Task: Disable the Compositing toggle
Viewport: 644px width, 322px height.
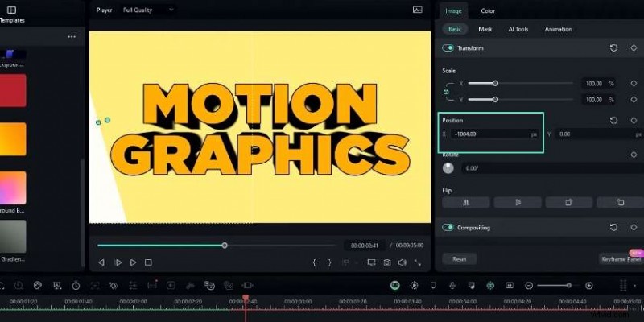Action: click(x=448, y=228)
